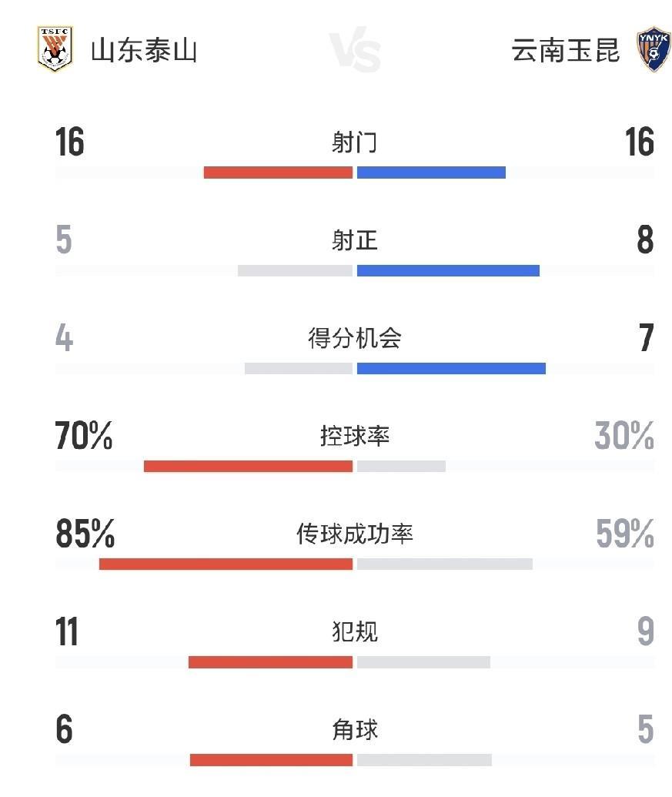
Task: Open the 云南玉昆 team name
Action: pos(565,51)
